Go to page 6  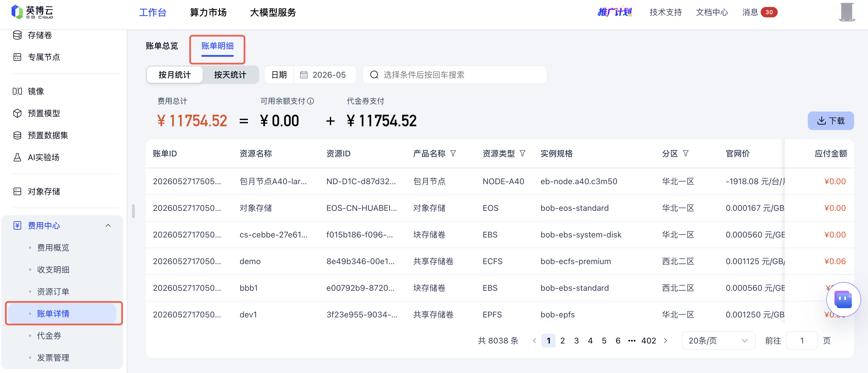click(x=618, y=341)
